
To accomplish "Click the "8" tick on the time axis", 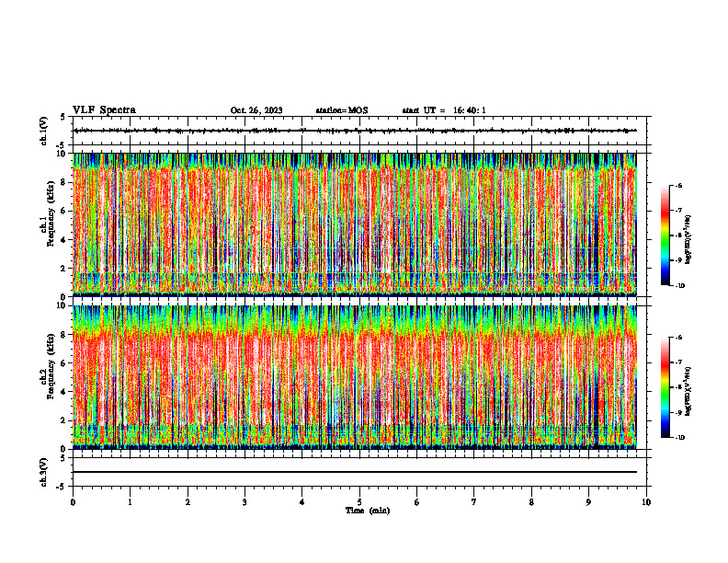I will tap(531, 502).
